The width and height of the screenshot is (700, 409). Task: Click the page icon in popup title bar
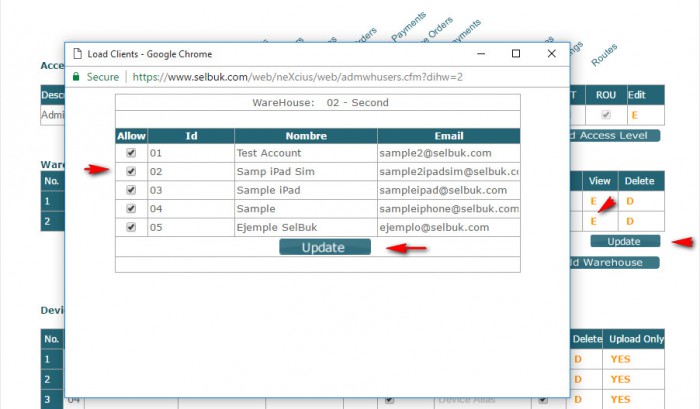(x=77, y=54)
